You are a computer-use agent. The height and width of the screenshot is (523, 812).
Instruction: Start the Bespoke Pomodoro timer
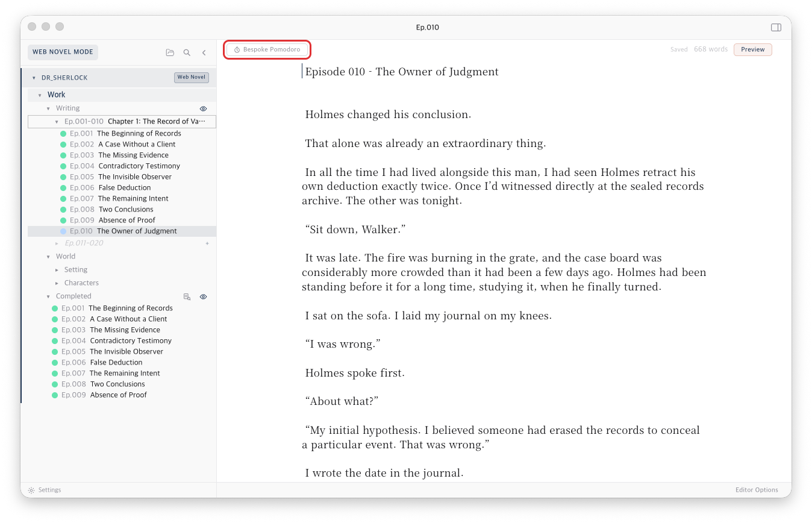[x=267, y=49]
